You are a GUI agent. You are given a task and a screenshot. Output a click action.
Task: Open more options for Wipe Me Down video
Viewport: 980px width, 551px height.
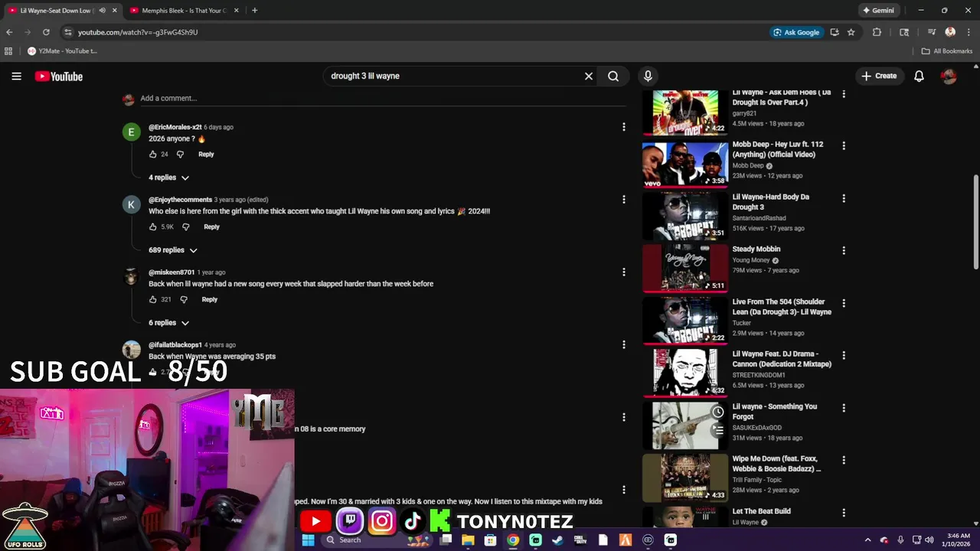[x=843, y=460]
